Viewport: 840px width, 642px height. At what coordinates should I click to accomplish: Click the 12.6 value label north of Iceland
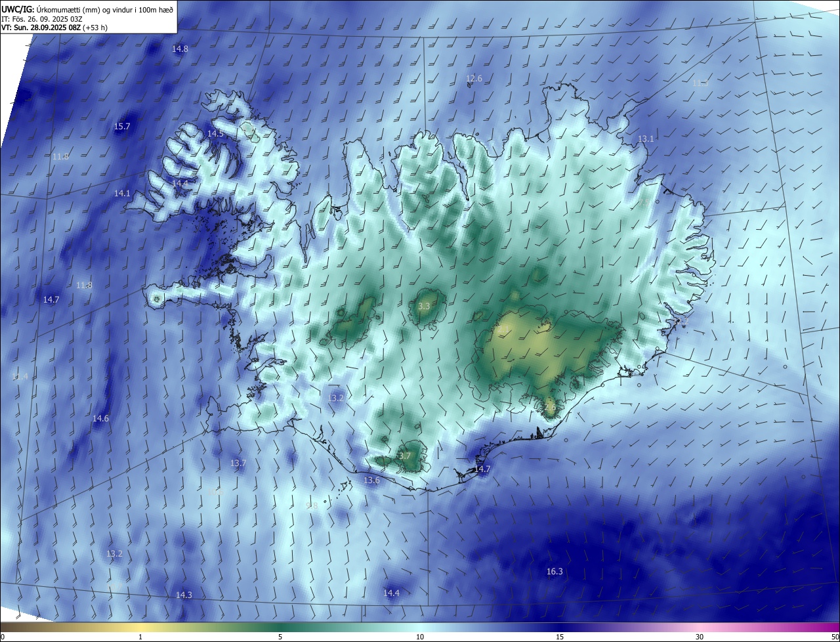click(474, 79)
